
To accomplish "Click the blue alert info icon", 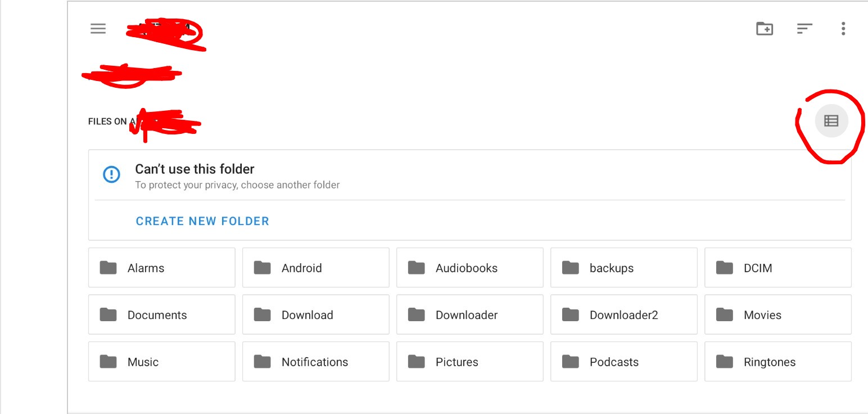I will click(111, 174).
